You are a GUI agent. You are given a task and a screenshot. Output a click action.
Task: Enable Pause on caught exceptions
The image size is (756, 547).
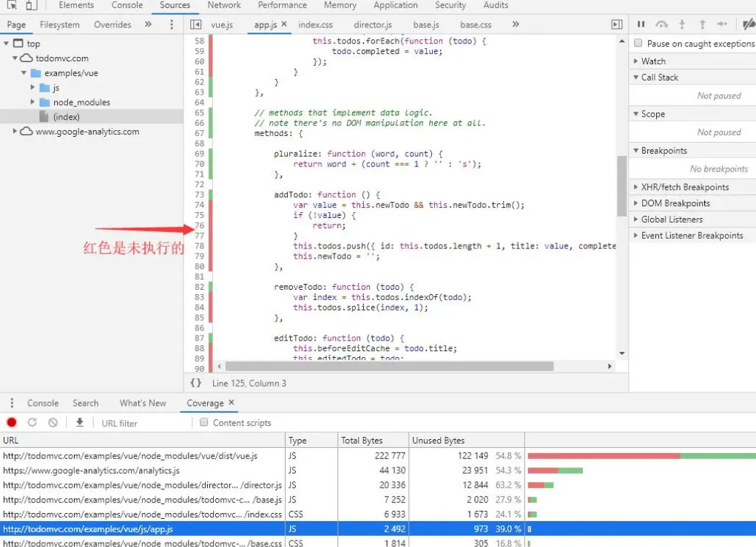[x=638, y=43]
